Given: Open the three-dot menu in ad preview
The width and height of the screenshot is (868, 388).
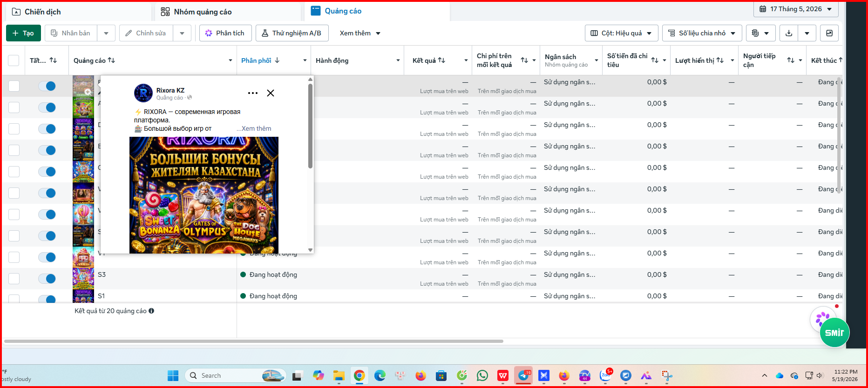Looking at the screenshot, I should click(253, 93).
